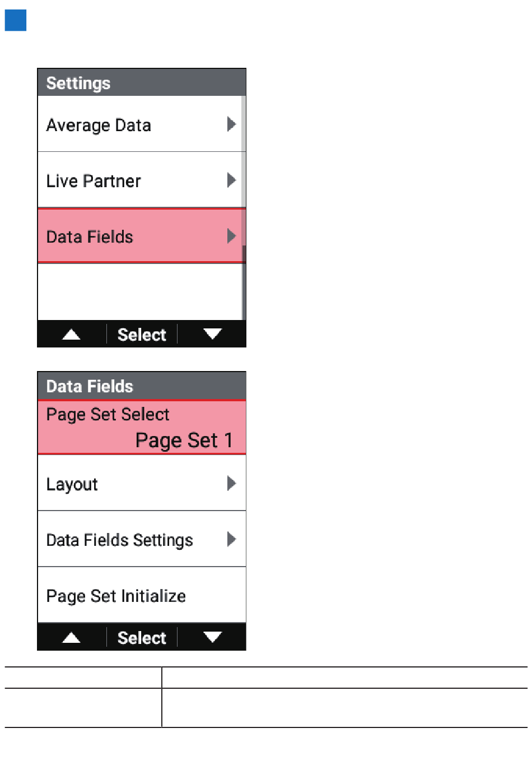The image size is (532, 765).
Task: Expand the Average Data arrow
Action: pyautogui.click(x=231, y=124)
